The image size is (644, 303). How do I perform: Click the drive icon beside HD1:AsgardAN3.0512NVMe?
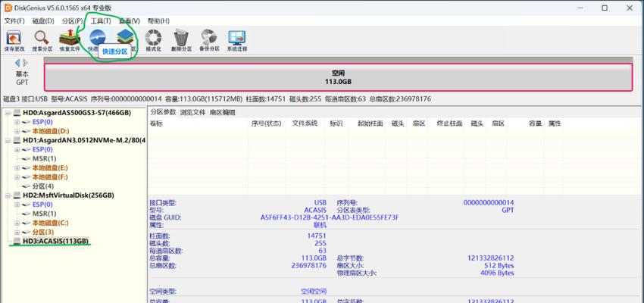pyautogui.click(x=17, y=140)
